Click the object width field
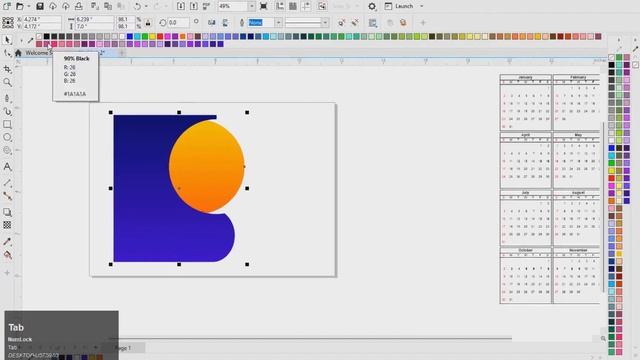Viewport: 640px width, 360px height. 94,19
